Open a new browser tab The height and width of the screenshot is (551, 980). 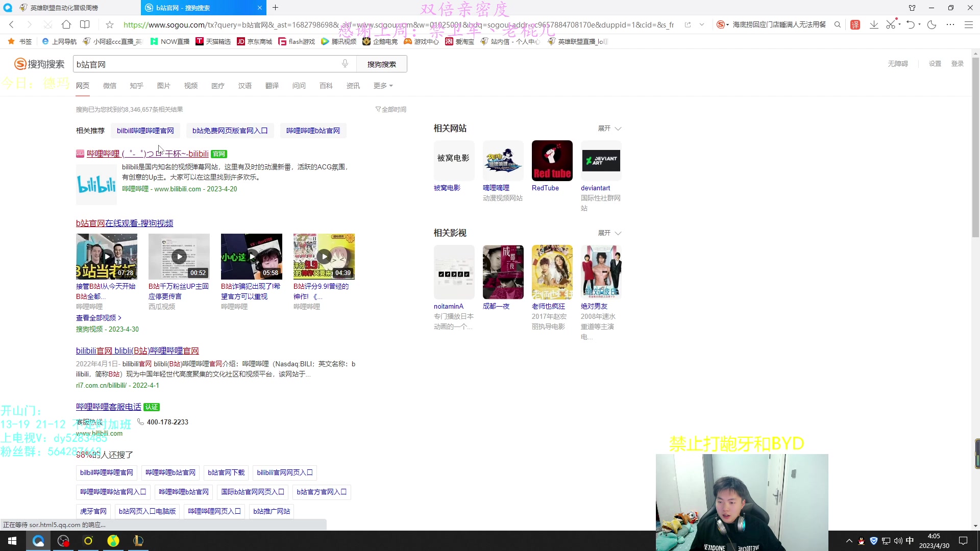pyautogui.click(x=275, y=8)
